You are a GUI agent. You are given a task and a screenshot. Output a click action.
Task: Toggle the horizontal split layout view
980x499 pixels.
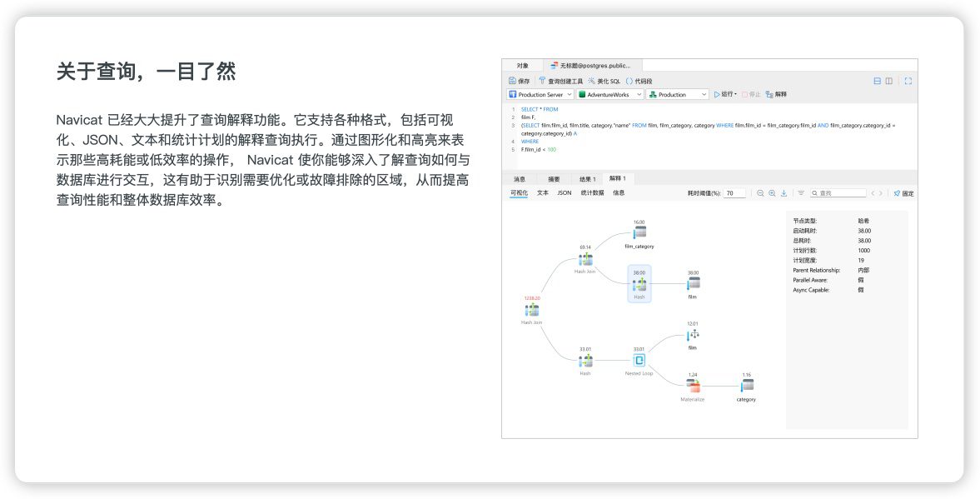click(877, 81)
